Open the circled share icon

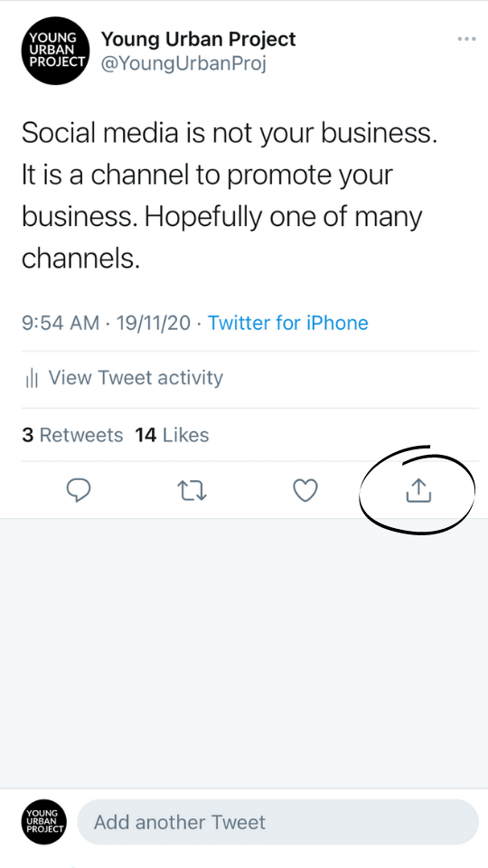[x=418, y=490]
